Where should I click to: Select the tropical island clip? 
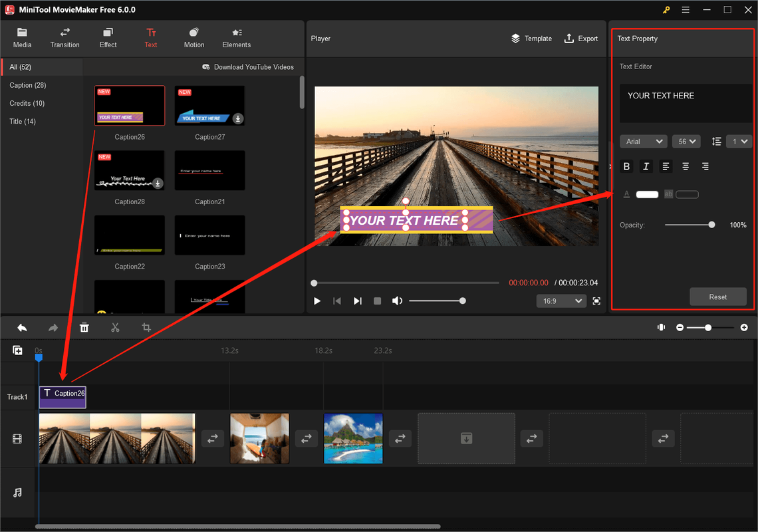(x=353, y=439)
